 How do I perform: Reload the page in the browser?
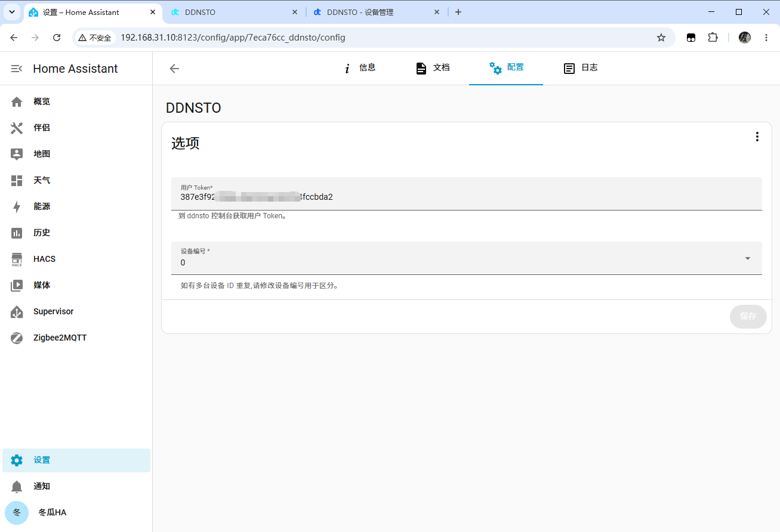click(x=57, y=38)
